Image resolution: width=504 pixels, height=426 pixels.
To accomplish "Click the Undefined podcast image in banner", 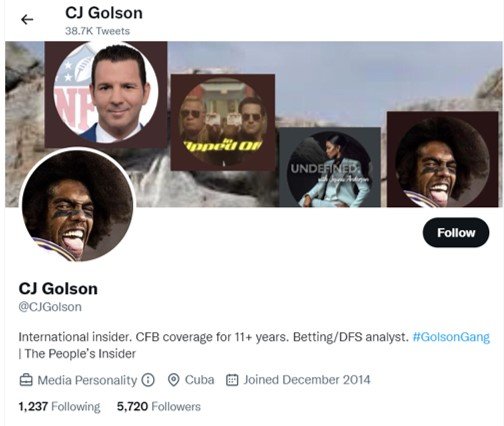I will (x=330, y=167).
